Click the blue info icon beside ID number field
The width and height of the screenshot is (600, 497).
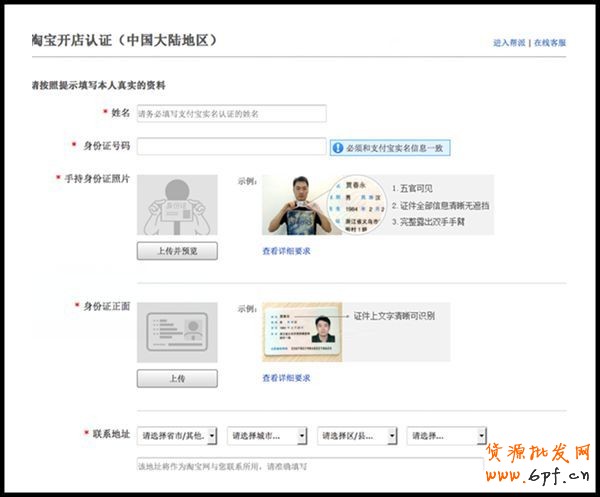(338, 147)
